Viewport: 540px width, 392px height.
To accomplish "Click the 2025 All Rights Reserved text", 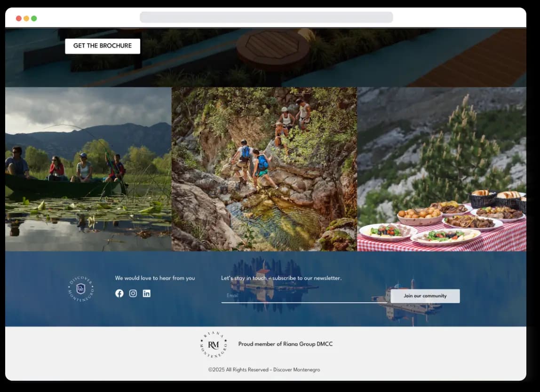I will 264,370.
